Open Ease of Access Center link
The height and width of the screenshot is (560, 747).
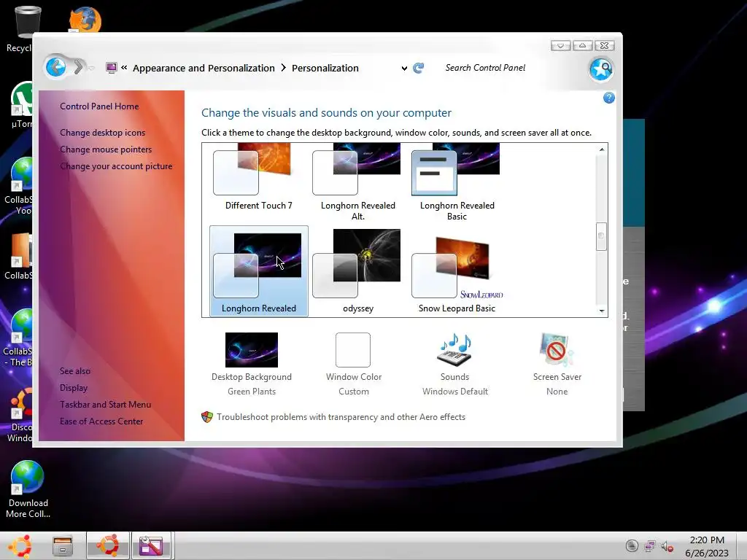[x=101, y=421]
